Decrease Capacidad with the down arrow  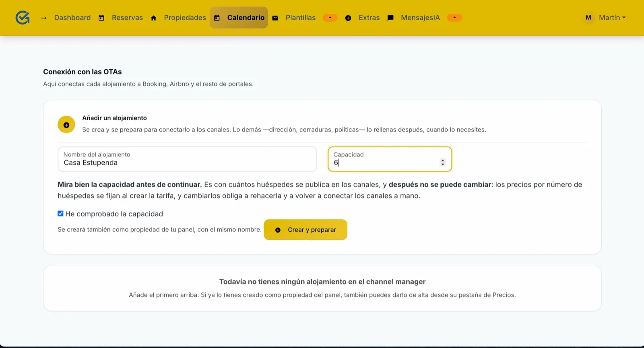point(443,165)
